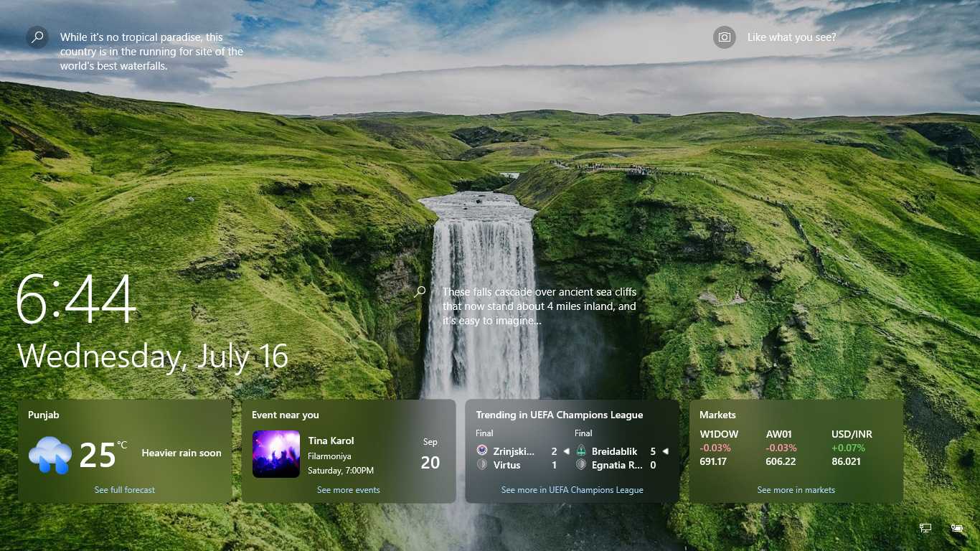Click the Zrinjski team crest icon
Viewport: 980px width, 551px height.
point(482,451)
